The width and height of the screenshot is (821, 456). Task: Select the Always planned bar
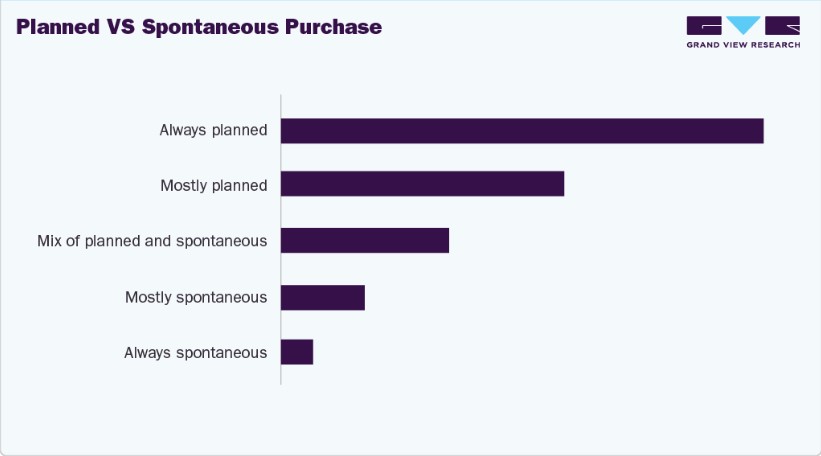(x=522, y=131)
